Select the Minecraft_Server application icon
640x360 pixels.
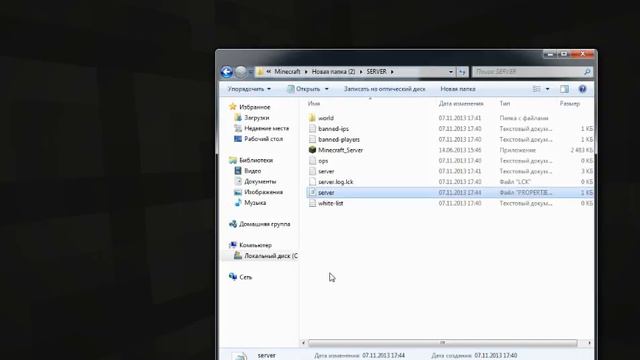[x=312, y=150]
